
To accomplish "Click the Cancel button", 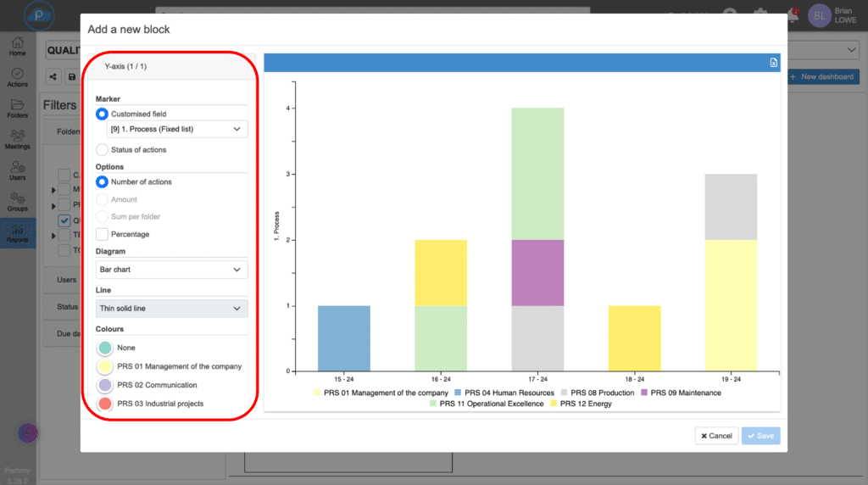I will click(x=716, y=436).
